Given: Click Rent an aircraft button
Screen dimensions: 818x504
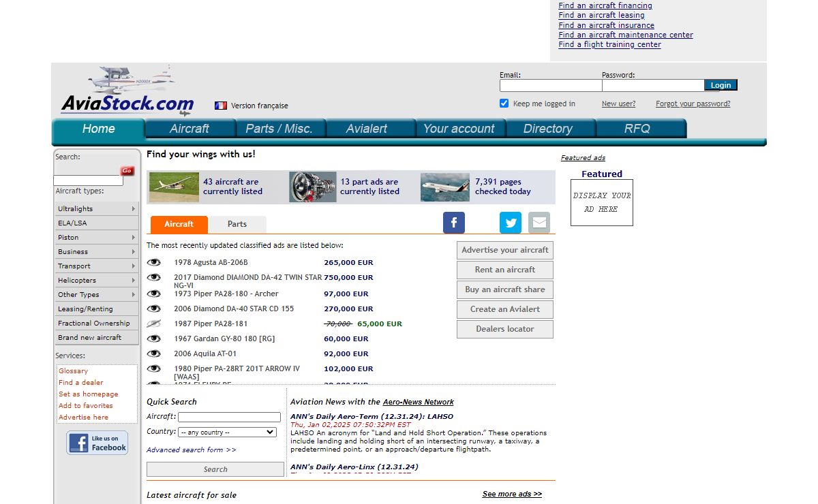Looking at the screenshot, I should click(505, 270).
